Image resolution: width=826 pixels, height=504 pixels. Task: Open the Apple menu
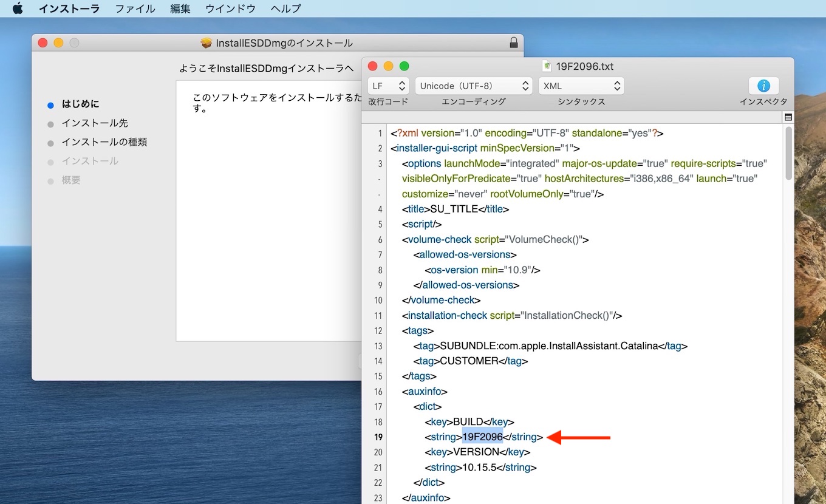pyautogui.click(x=18, y=9)
